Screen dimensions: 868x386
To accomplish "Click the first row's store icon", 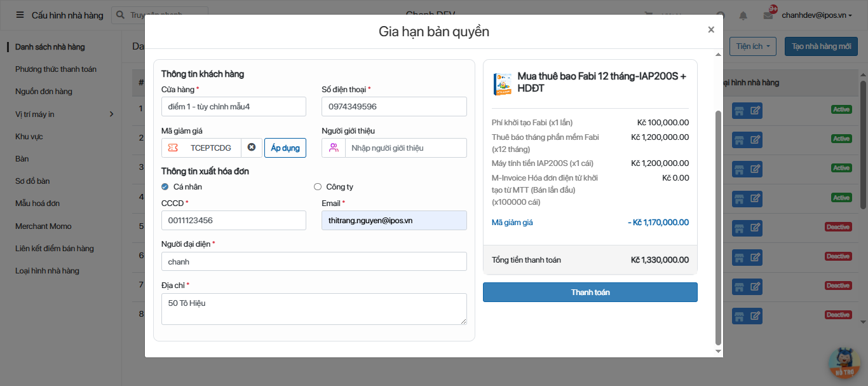I will [739, 110].
